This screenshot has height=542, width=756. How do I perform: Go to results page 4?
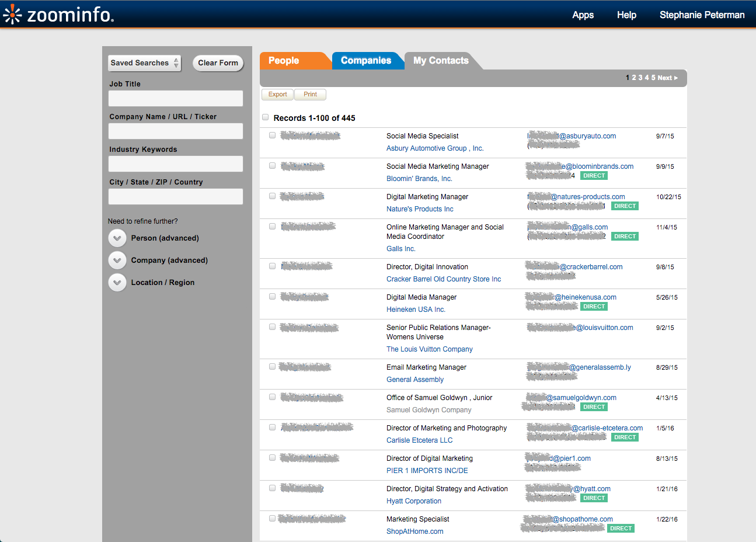click(647, 78)
